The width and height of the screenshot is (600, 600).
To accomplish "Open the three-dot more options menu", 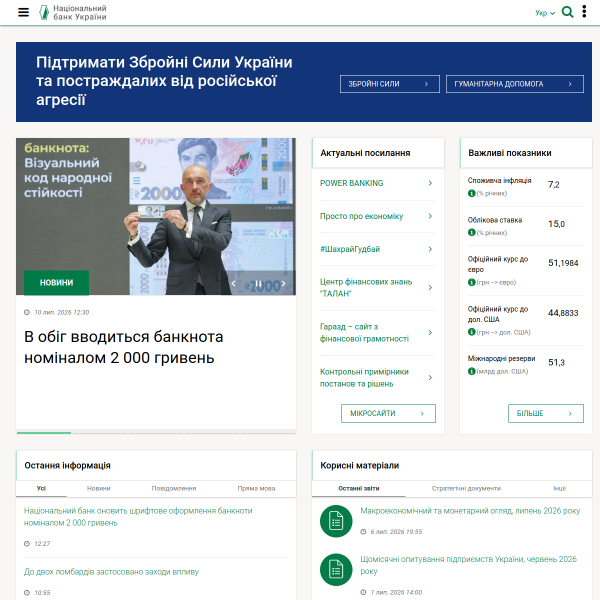I will pos(584,11).
